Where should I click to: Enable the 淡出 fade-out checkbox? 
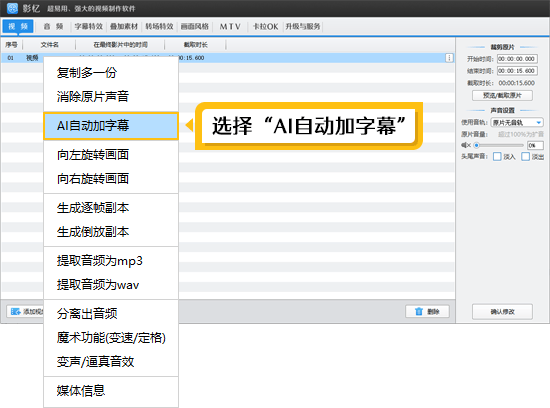pyautogui.click(x=525, y=156)
